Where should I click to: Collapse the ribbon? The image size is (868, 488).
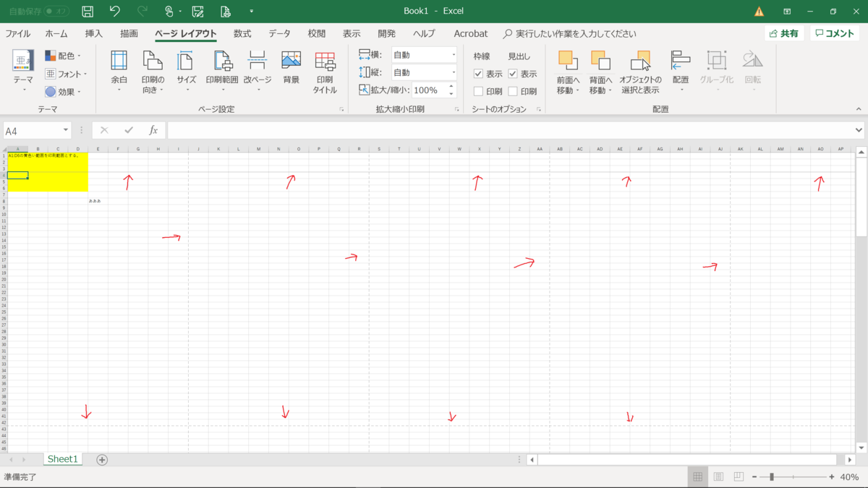pyautogui.click(x=859, y=109)
